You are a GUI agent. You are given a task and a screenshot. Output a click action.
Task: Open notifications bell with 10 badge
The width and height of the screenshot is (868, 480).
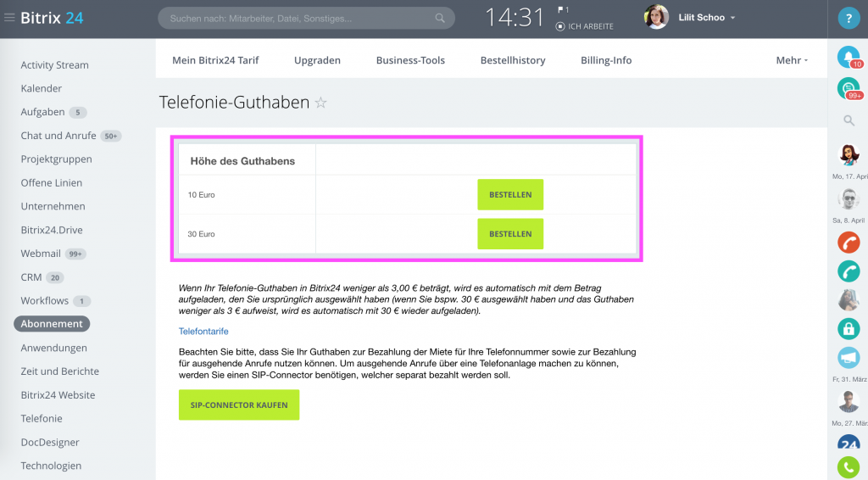[849, 57]
